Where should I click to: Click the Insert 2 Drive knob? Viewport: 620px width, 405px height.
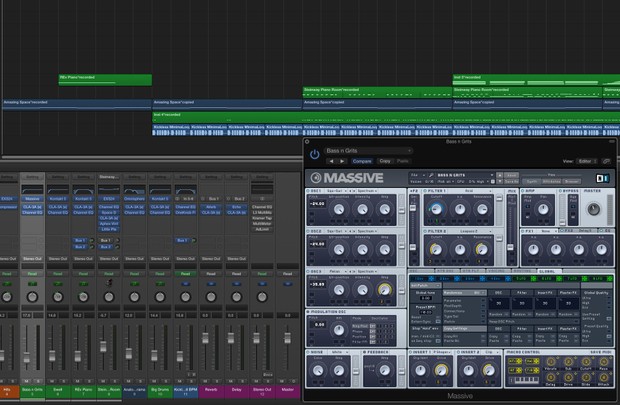(489, 371)
